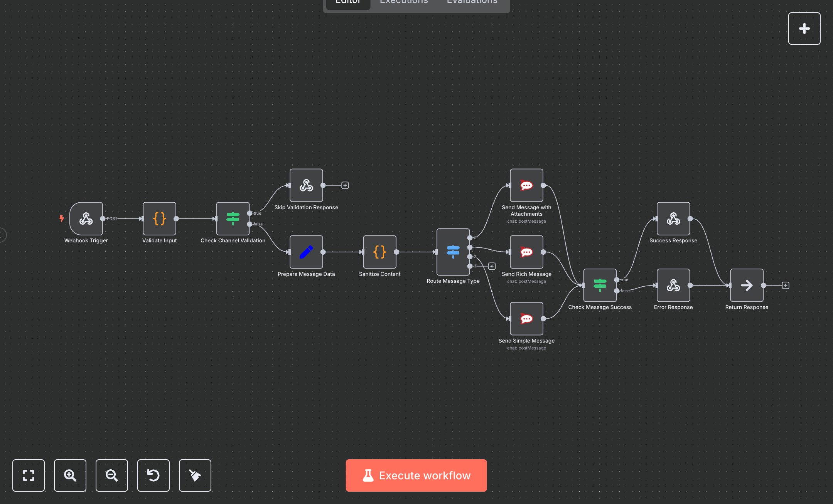Select the Prepare Message Data pencil node

point(306,252)
